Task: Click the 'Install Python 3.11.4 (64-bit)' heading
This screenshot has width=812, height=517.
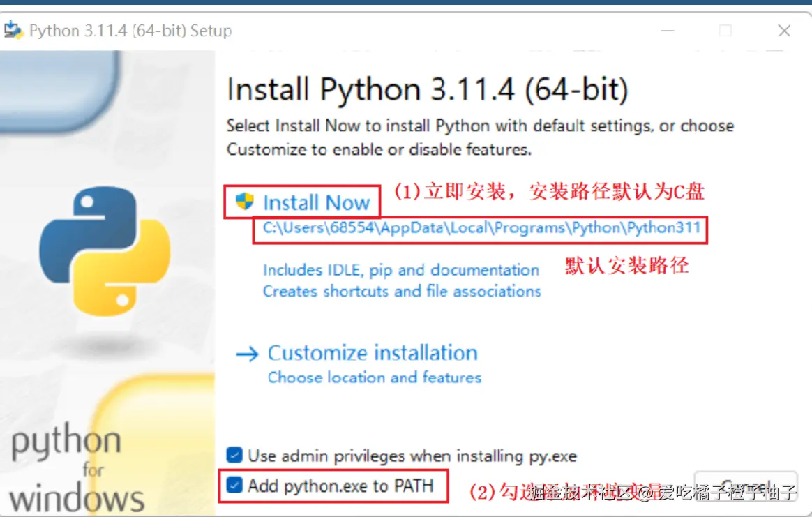Action: [428, 89]
